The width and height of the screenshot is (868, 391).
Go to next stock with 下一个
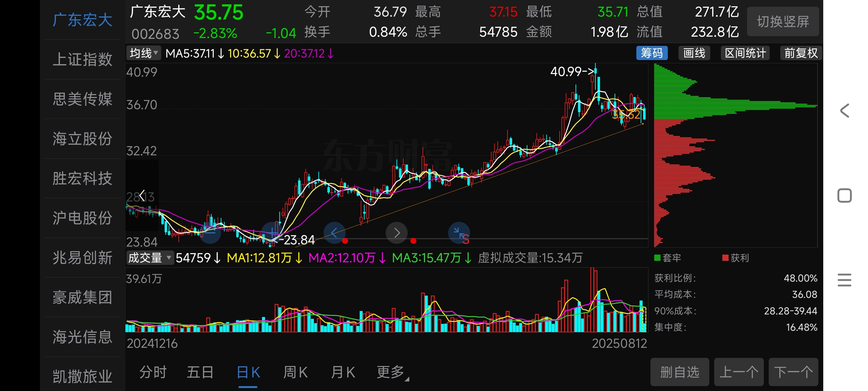(x=793, y=373)
